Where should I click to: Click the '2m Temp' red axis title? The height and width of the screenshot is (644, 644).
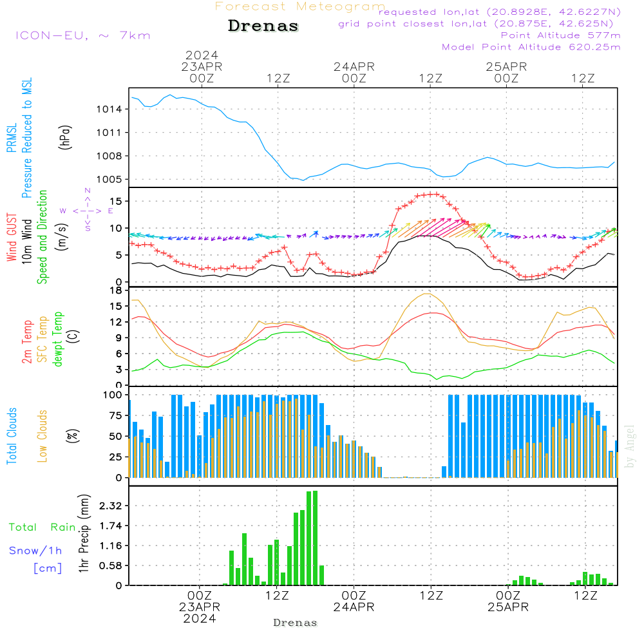26,342
